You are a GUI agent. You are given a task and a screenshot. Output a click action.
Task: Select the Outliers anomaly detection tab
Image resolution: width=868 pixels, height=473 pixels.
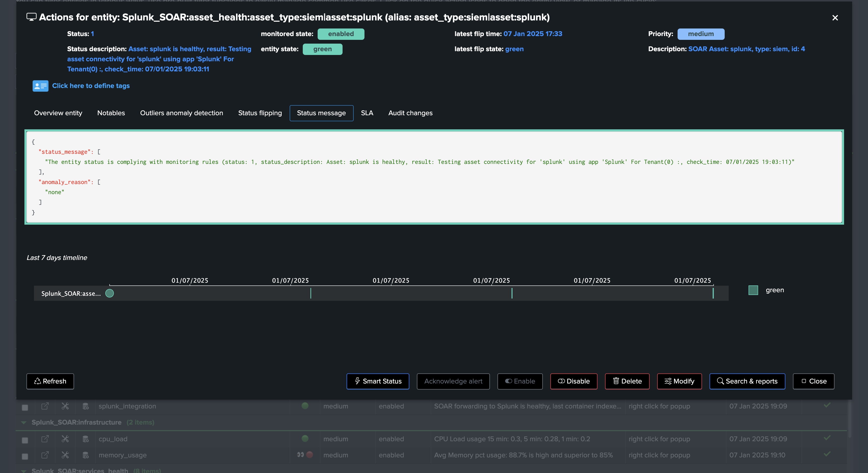point(181,113)
